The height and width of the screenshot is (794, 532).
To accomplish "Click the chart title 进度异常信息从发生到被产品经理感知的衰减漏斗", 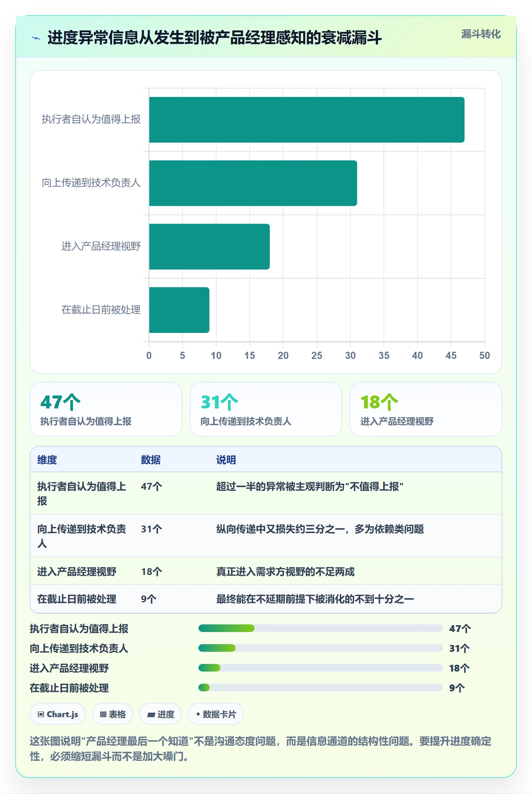I will coord(215,38).
